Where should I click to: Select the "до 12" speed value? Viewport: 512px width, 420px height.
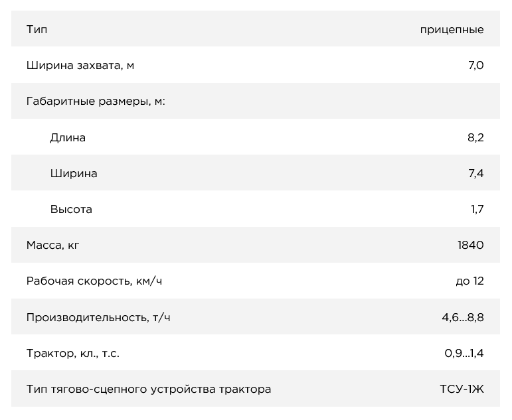click(x=469, y=281)
